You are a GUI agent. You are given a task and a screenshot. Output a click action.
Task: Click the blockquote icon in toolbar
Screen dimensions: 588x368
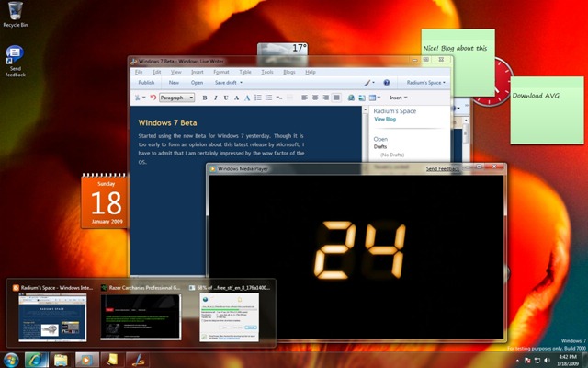[279, 98]
